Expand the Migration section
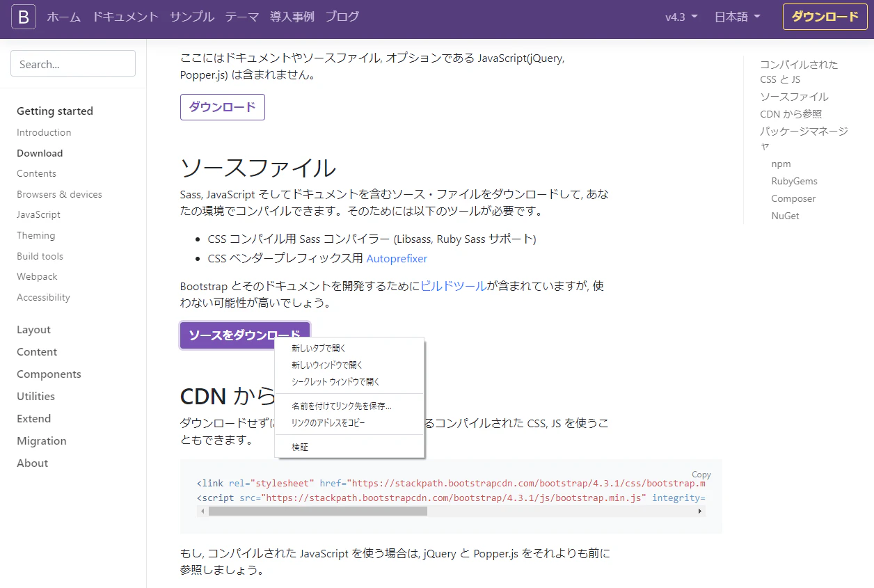 [x=42, y=441]
